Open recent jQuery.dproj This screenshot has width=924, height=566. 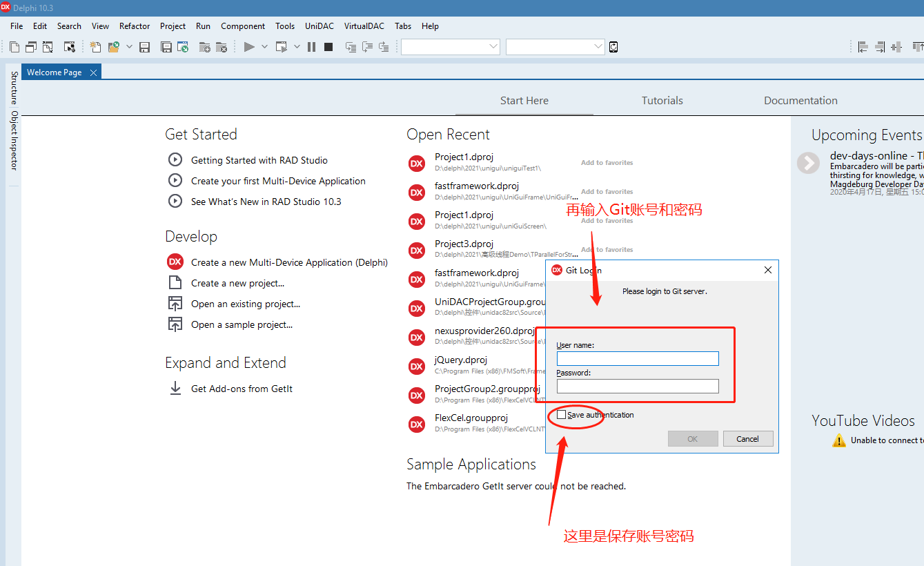(461, 360)
